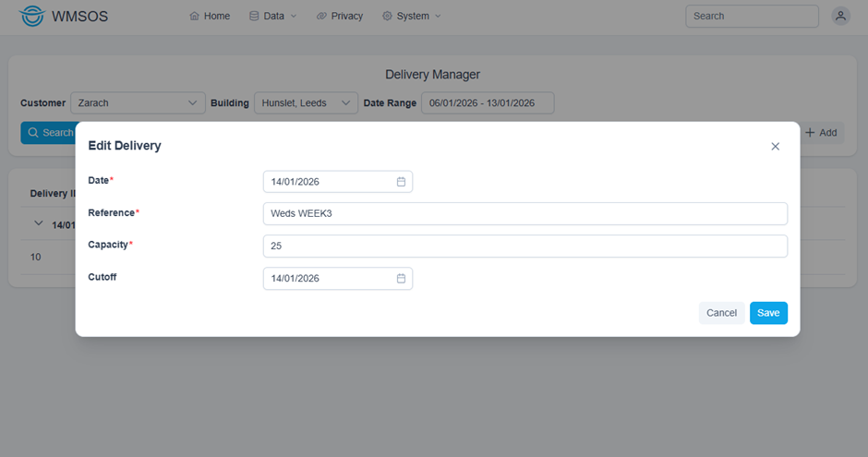Screen dimensions: 868x457
Task: Expand the System menu chevron
Action: 438,16
